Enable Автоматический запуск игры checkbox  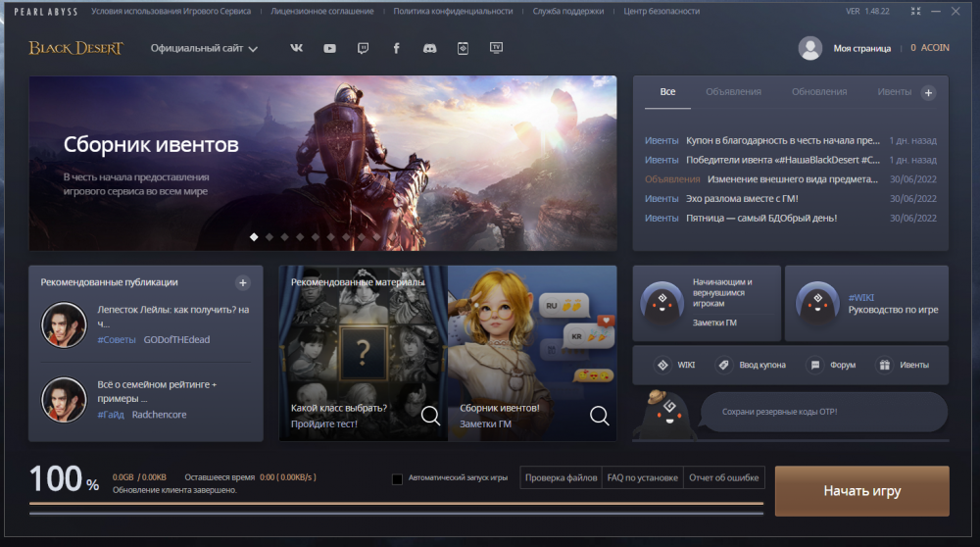tap(397, 478)
